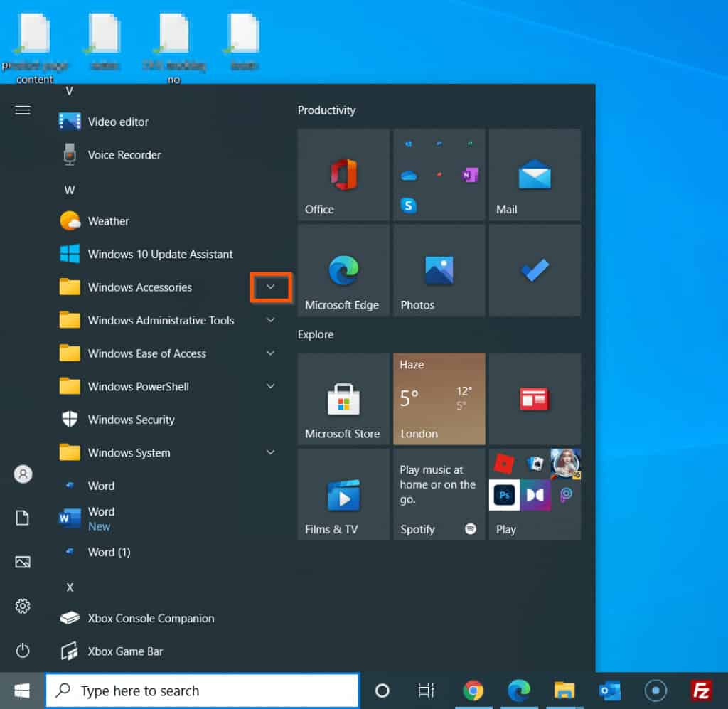Open Xbox Console Companion

pyautogui.click(x=167, y=618)
